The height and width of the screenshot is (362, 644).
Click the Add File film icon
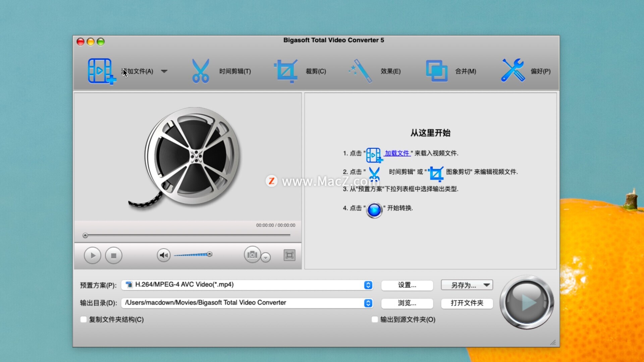pos(101,71)
